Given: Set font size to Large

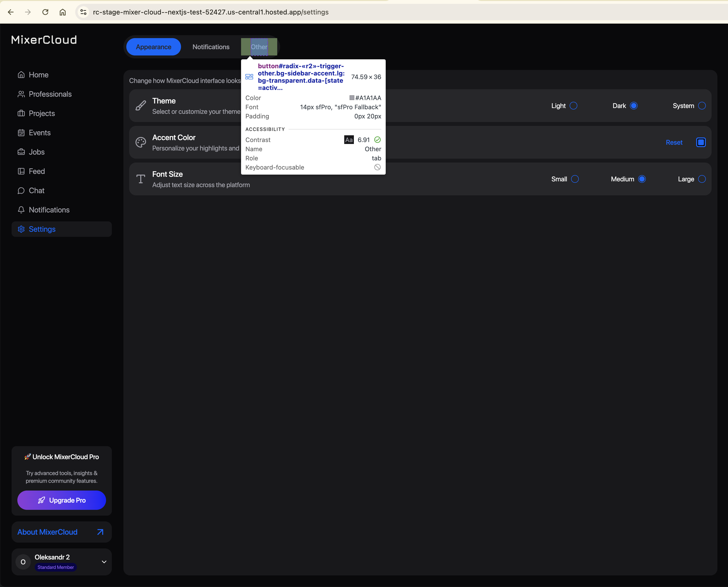Looking at the screenshot, I should coord(702,179).
